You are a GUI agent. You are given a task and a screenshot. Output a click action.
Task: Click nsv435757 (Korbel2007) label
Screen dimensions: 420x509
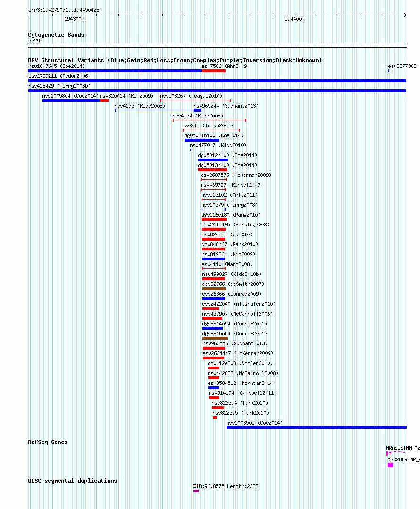232,185
